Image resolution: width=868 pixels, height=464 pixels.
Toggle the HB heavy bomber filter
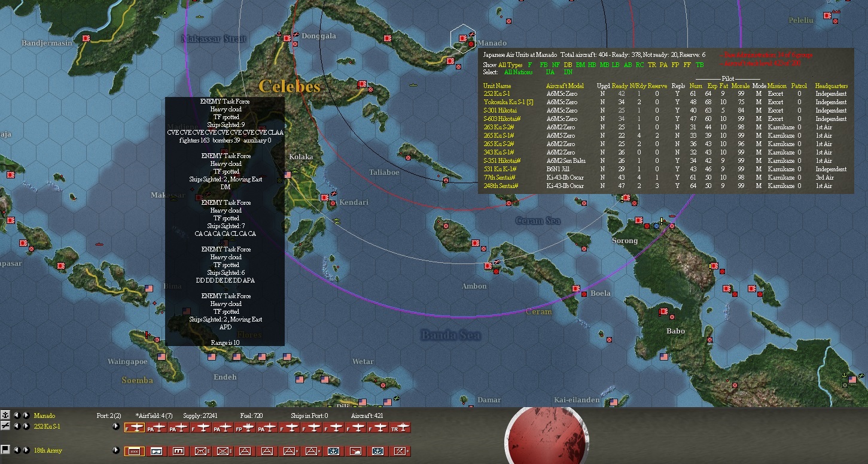[592, 65]
